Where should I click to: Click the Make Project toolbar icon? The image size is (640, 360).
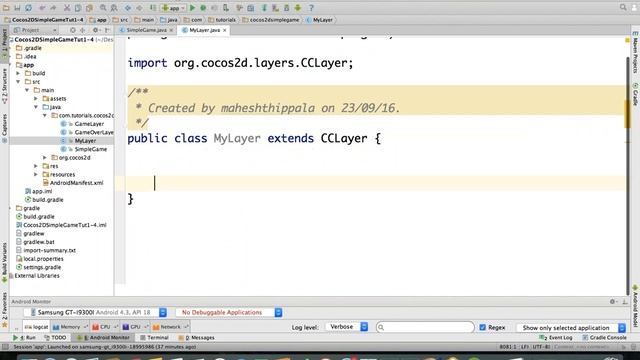coord(153,8)
